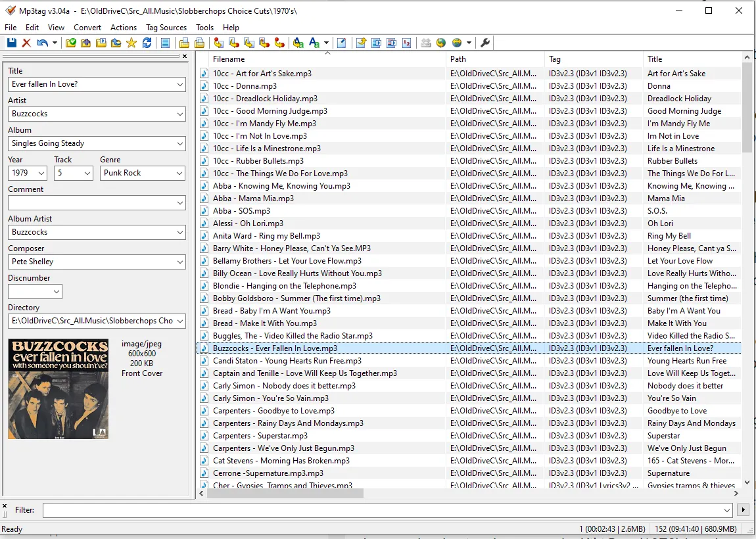Open the File menu
The image size is (756, 539).
[x=11, y=28]
